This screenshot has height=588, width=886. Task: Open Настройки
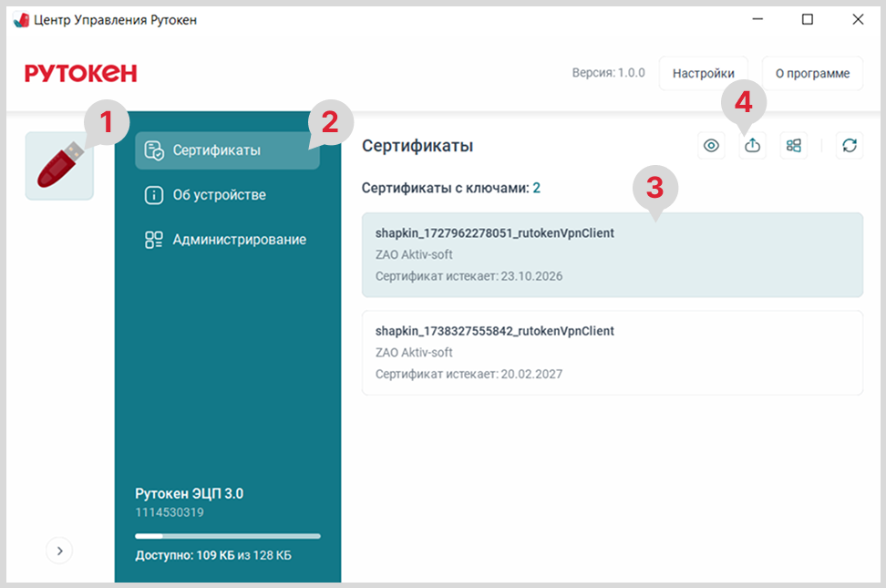pos(703,74)
